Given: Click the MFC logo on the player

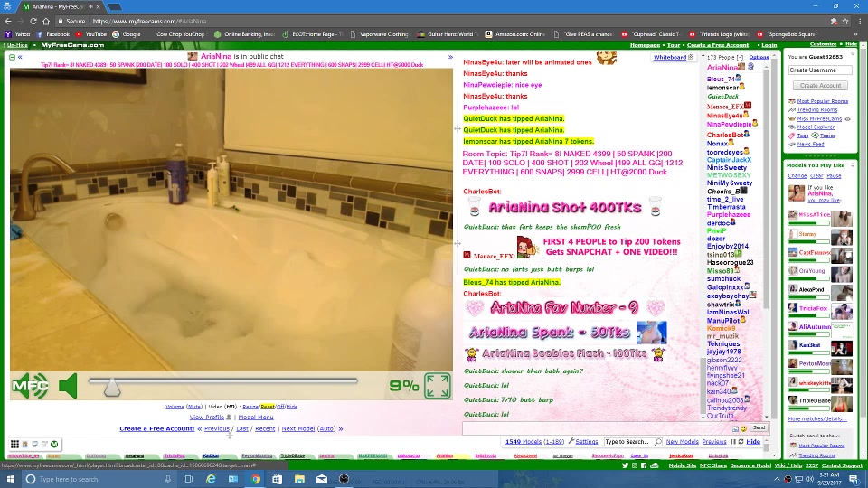Looking at the screenshot, I should (x=30, y=387).
